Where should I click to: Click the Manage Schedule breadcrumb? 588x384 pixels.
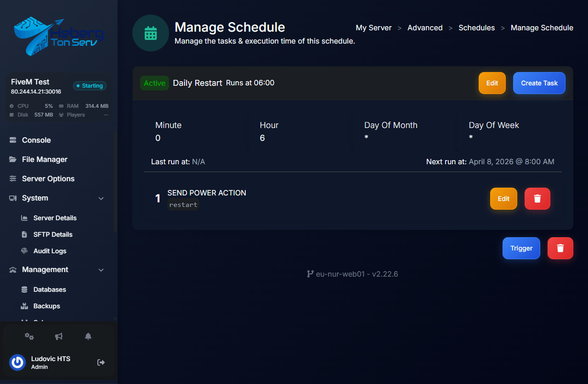coord(542,28)
